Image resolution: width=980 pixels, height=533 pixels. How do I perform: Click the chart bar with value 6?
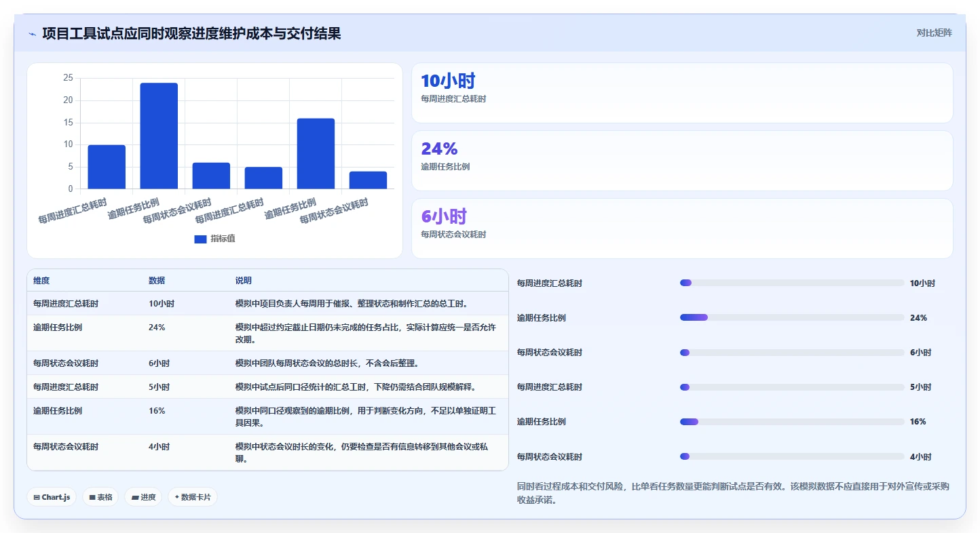pos(211,176)
